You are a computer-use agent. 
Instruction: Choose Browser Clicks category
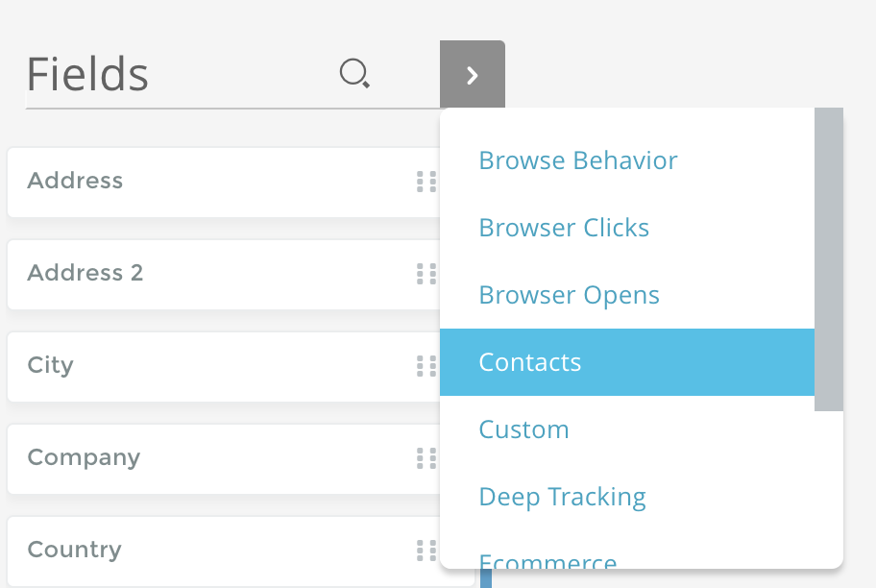point(564,228)
